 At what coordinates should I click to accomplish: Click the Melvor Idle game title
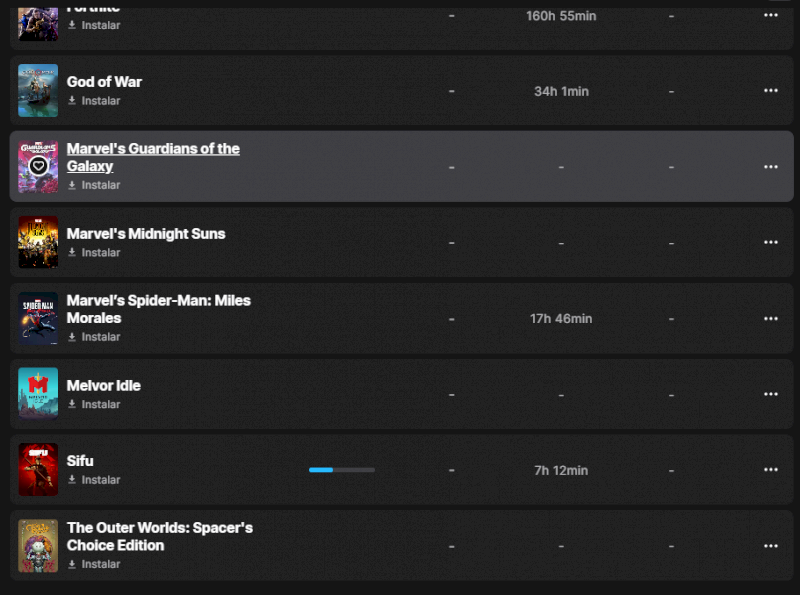[103, 385]
